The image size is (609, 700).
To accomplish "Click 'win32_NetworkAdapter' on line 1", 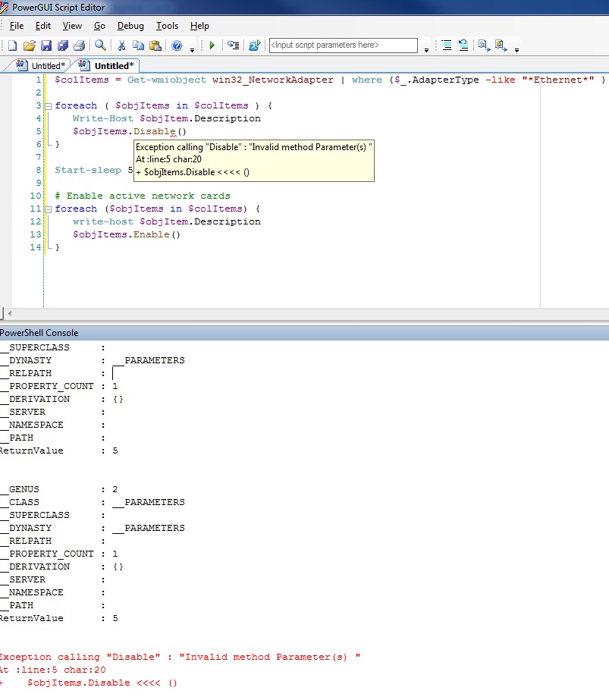I will pyautogui.click(x=272, y=80).
